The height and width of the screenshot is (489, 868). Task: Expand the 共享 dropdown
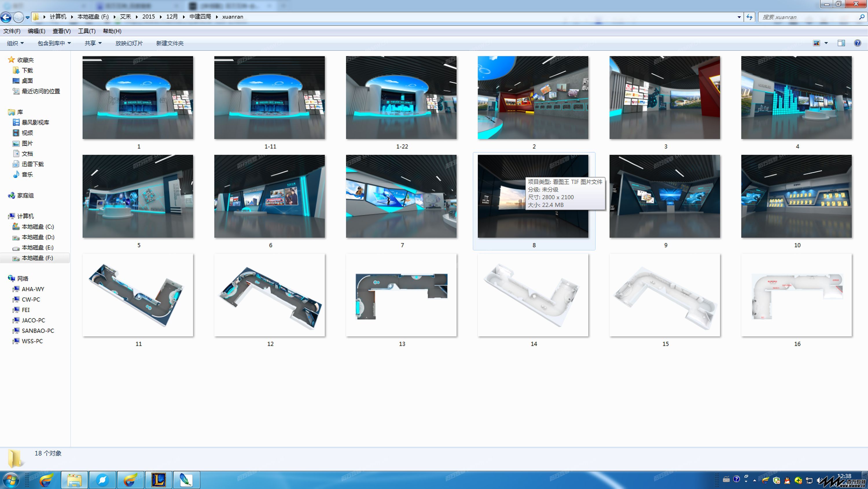[x=93, y=43]
